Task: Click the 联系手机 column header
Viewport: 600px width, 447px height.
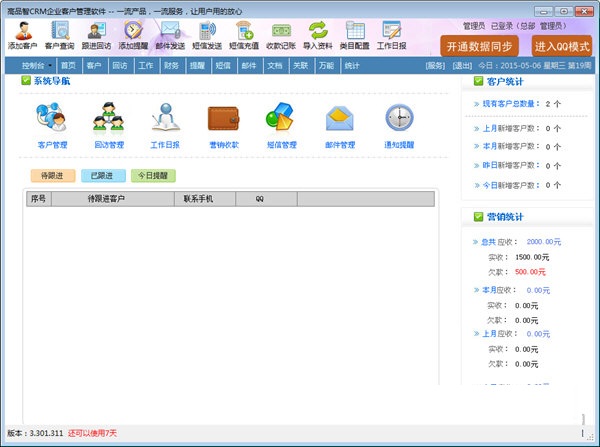Action: 205,199
